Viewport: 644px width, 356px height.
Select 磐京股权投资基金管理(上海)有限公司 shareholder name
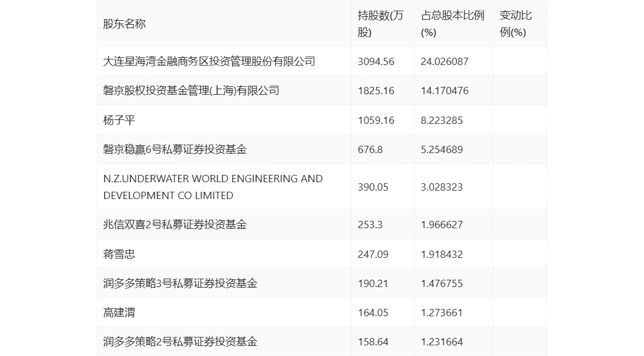pos(191,90)
